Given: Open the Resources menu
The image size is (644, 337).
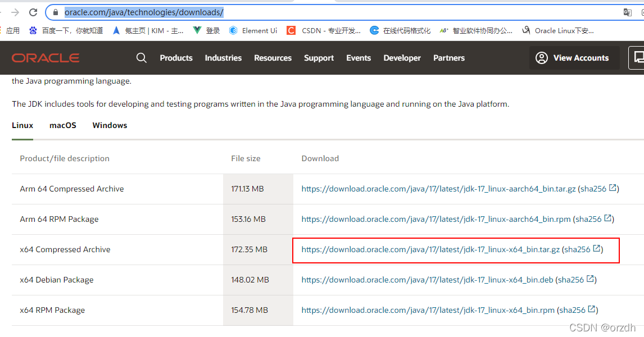Looking at the screenshot, I should click(x=273, y=58).
